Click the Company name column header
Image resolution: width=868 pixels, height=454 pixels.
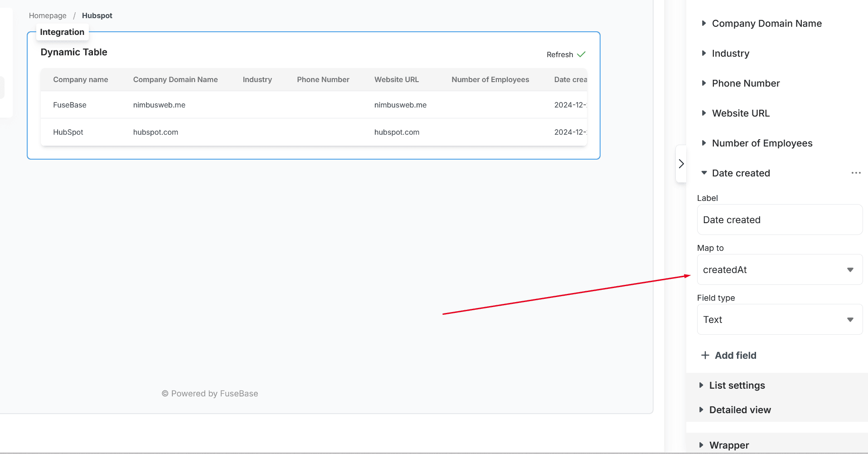point(81,79)
